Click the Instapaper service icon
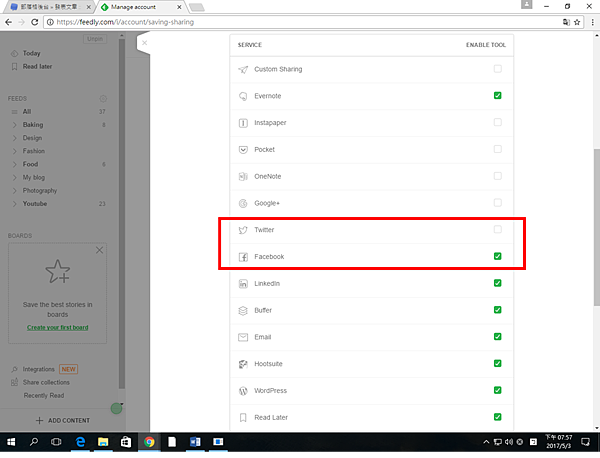600x458 pixels. (x=243, y=123)
